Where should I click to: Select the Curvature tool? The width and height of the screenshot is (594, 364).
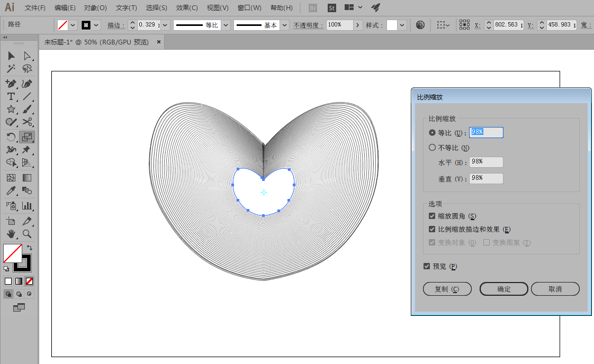(27, 84)
